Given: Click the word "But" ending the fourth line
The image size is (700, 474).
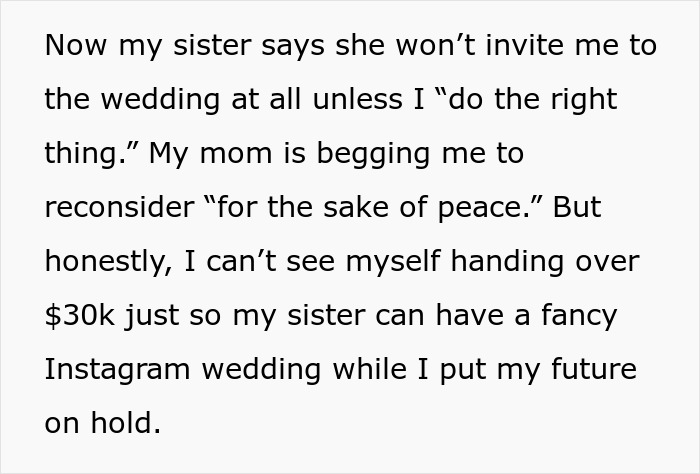Looking at the screenshot, I should click(578, 208).
